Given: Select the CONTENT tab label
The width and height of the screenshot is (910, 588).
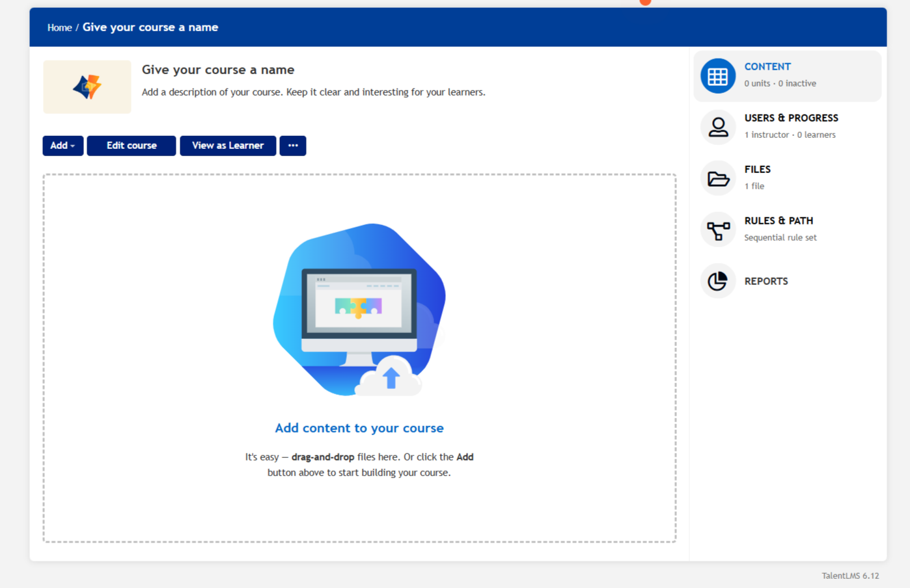Looking at the screenshot, I should pyautogui.click(x=767, y=66).
